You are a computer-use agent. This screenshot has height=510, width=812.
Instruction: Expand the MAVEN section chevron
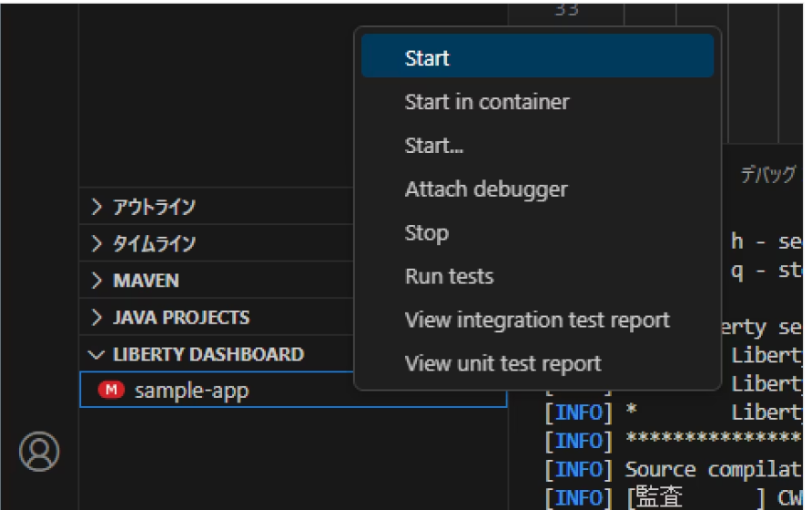point(97,280)
